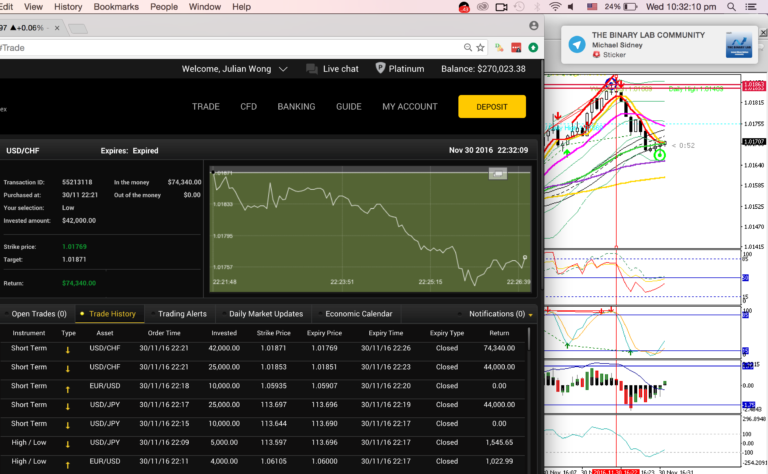Click the 1,545.65 return value
This screenshot has width=768, height=474.
(499, 442)
